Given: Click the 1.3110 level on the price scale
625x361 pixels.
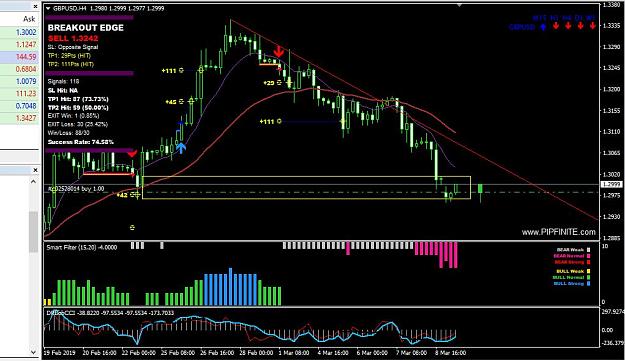Looking at the screenshot, I should [612, 132].
